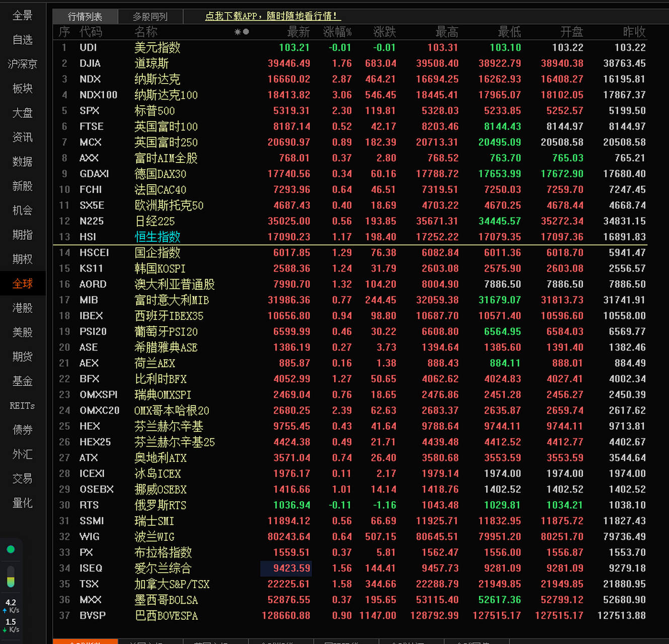Open 债券 in the left sidebar

[23, 430]
